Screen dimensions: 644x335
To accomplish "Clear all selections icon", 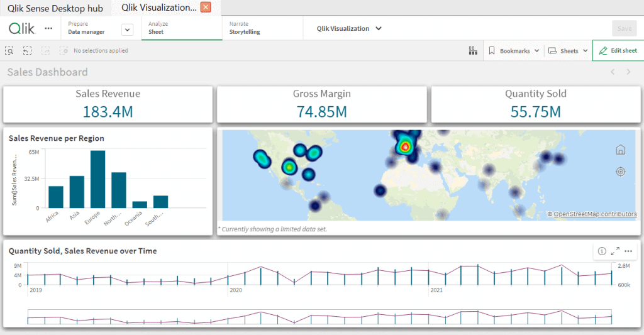I will [64, 50].
